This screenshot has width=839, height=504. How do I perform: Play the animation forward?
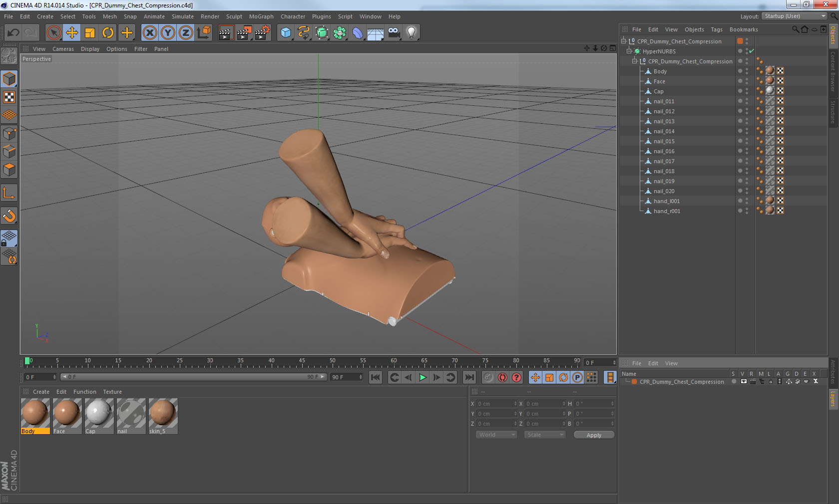click(422, 377)
